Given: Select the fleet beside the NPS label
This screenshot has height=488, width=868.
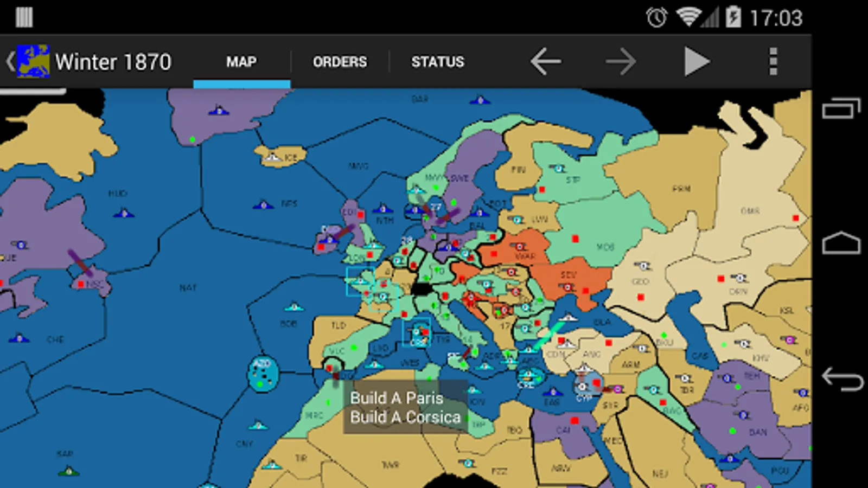Looking at the screenshot, I should pos(264,205).
